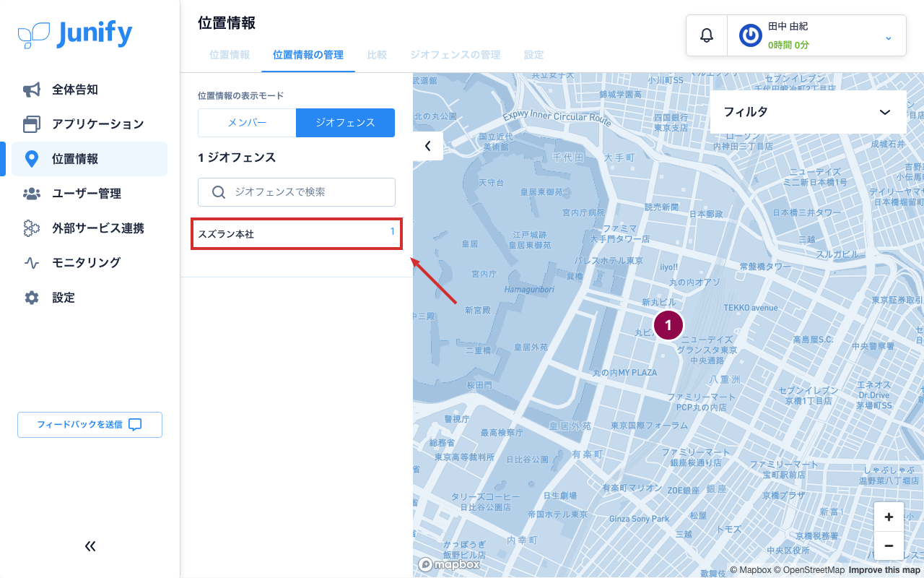The image size is (924, 578).
Task: Click the count 1 on スズラン本社
Action: tap(393, 231)
